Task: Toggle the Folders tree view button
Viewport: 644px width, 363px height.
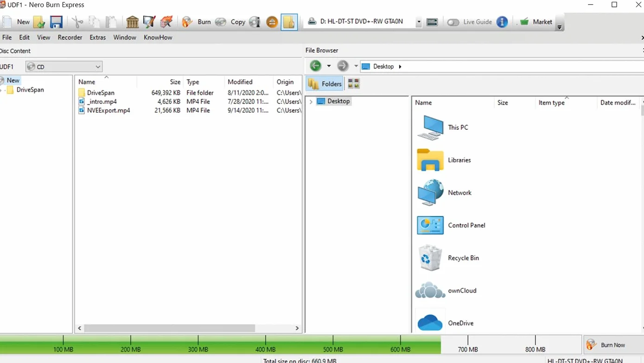Action: click(x=325, y=83)
